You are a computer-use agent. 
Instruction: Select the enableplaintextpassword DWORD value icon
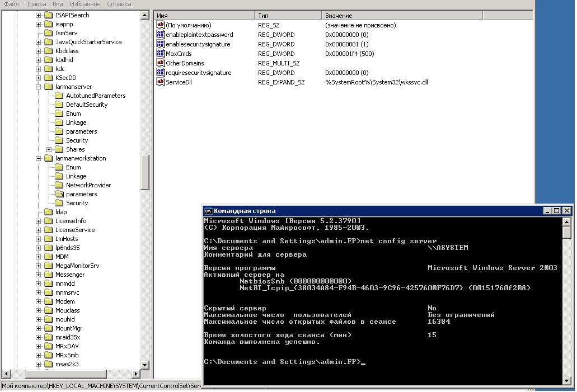tap(161, 34)
